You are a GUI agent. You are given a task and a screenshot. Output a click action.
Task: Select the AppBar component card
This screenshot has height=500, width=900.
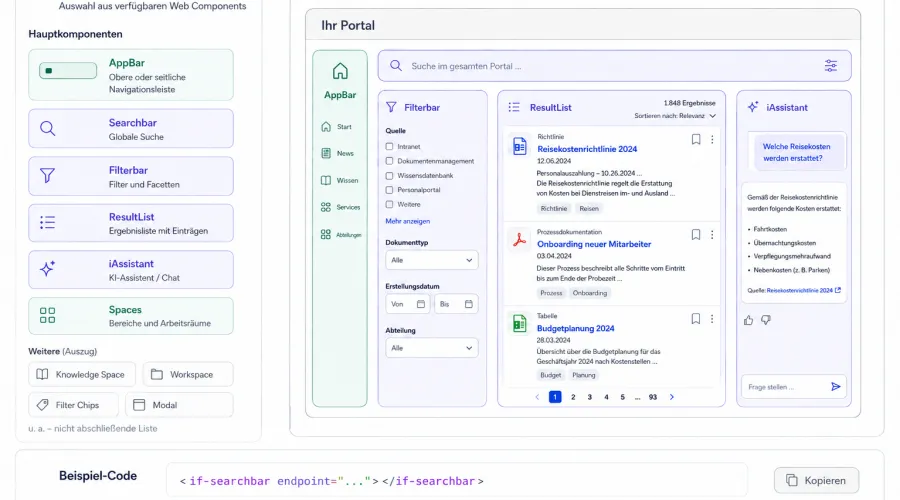[x=131, y=75]
